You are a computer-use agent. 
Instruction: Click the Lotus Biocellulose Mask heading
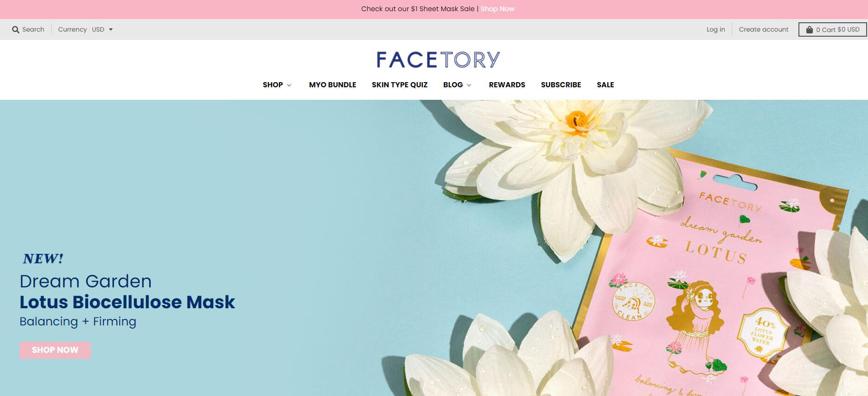127,302
